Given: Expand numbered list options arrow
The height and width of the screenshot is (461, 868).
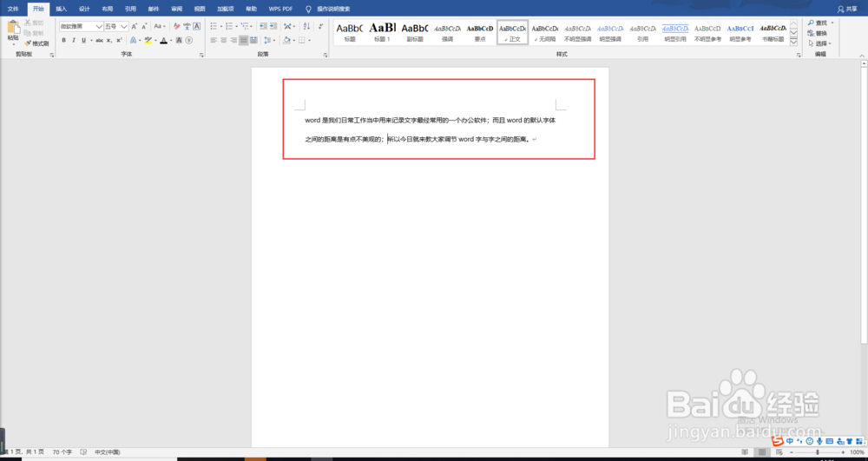Looking at the screenshot, I should [236, 26].
